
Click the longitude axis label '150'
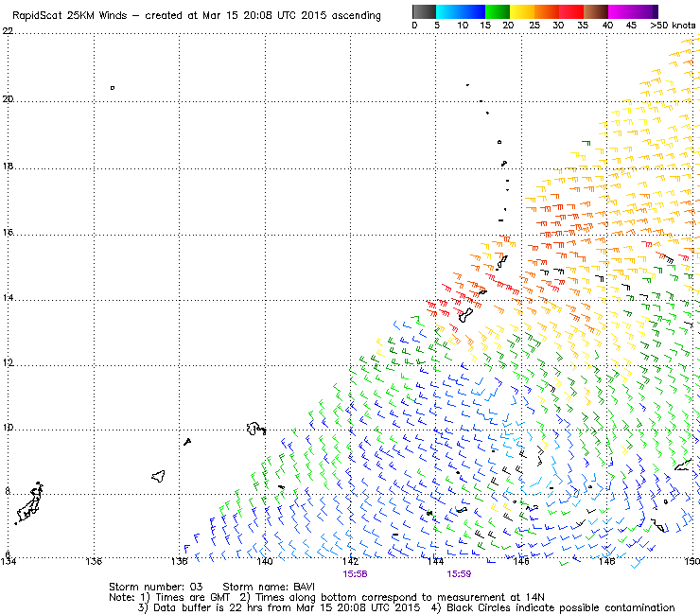[x=692, y=561]
